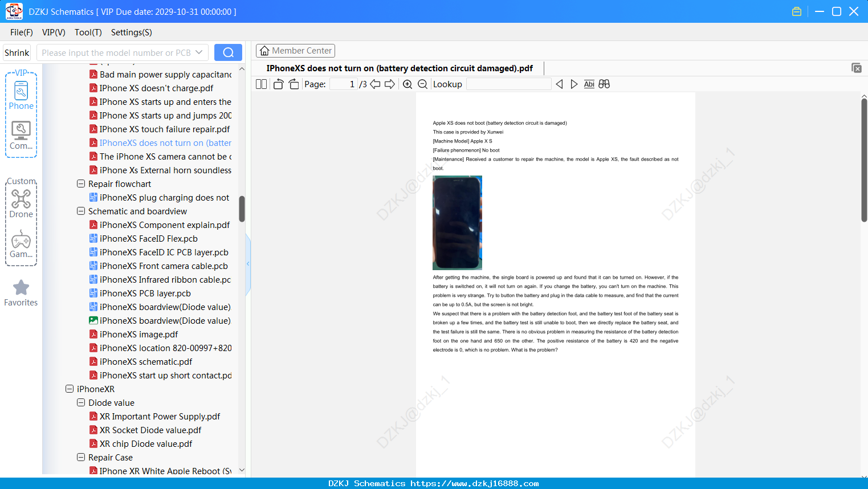Select the Game category icon
The width and height of the screenshot is (868, 489).
[21, 244]
